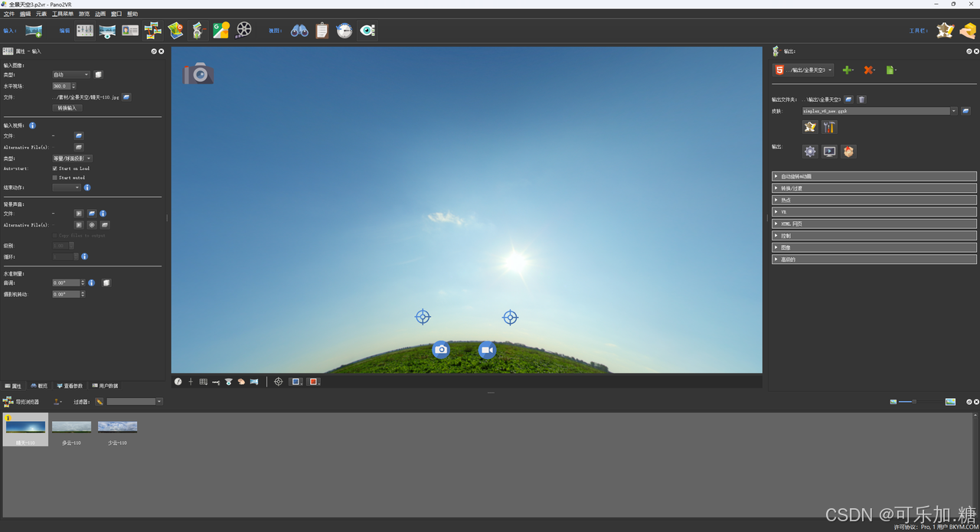Expand the transition section

pos(874,188)
